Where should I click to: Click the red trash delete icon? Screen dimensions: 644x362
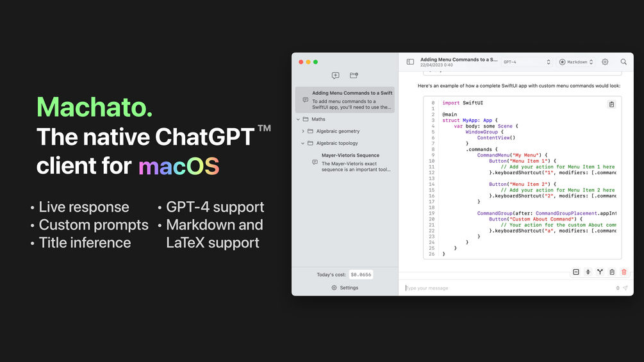click(624, 272)
